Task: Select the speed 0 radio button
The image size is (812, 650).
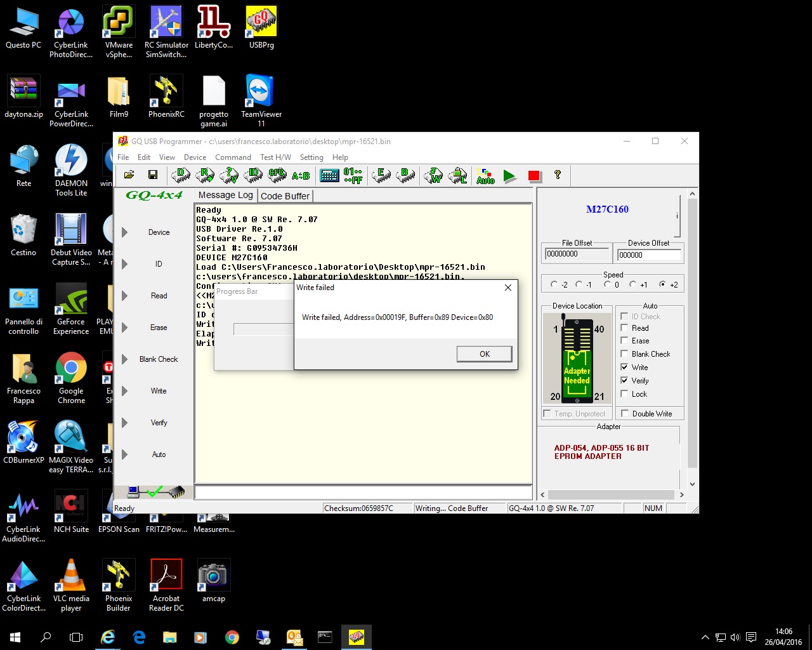Action: [x=608, y=284]
